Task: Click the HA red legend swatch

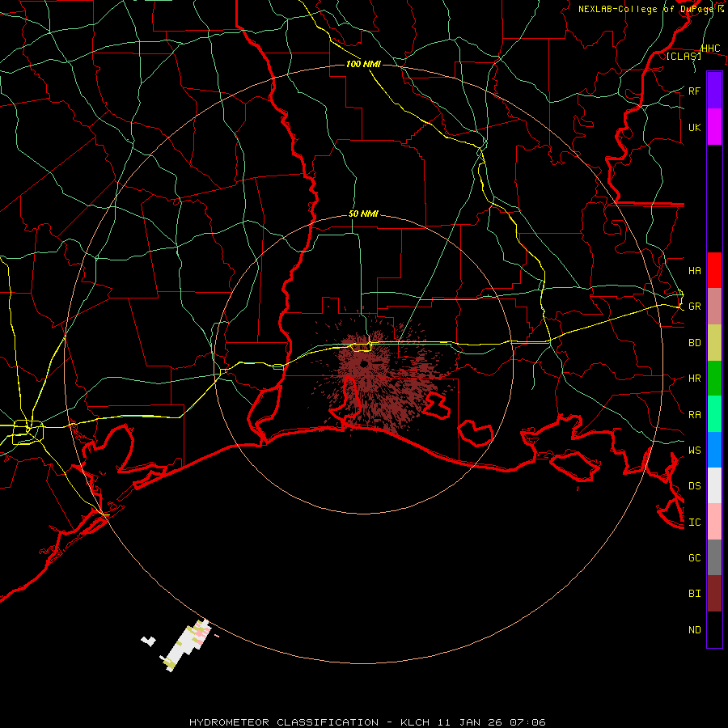Action: [714, 270]
